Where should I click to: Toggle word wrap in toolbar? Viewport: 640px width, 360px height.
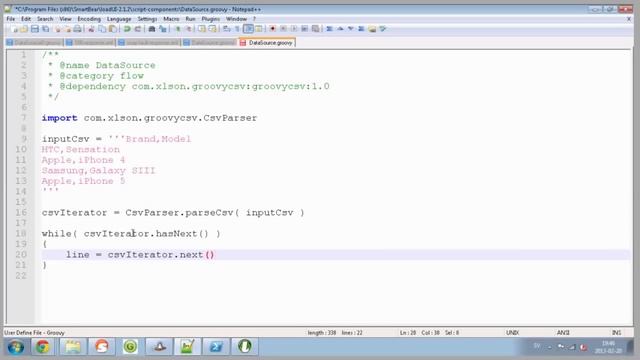pyautogui.click(x=226, y=29)
